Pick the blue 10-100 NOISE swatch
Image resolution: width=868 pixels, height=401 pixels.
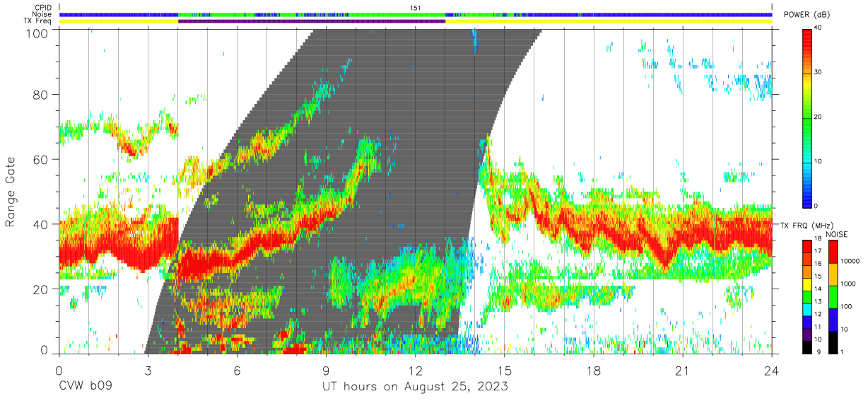tap(832, 318)
